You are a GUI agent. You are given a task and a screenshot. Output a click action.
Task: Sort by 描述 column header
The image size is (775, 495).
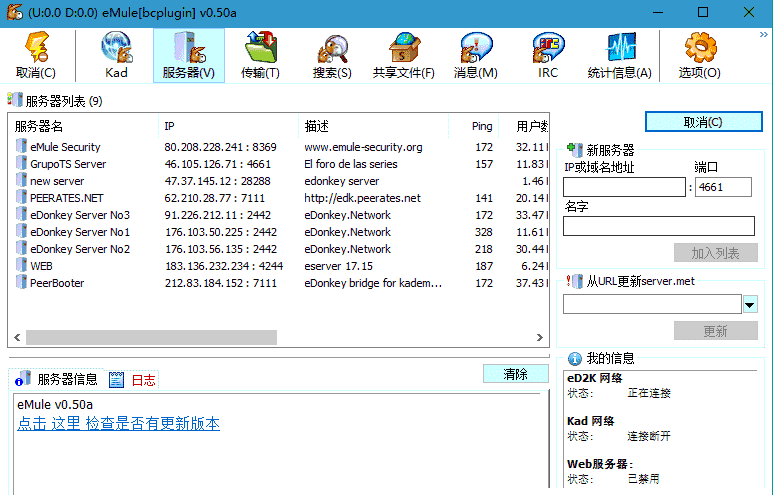[374, 126]
